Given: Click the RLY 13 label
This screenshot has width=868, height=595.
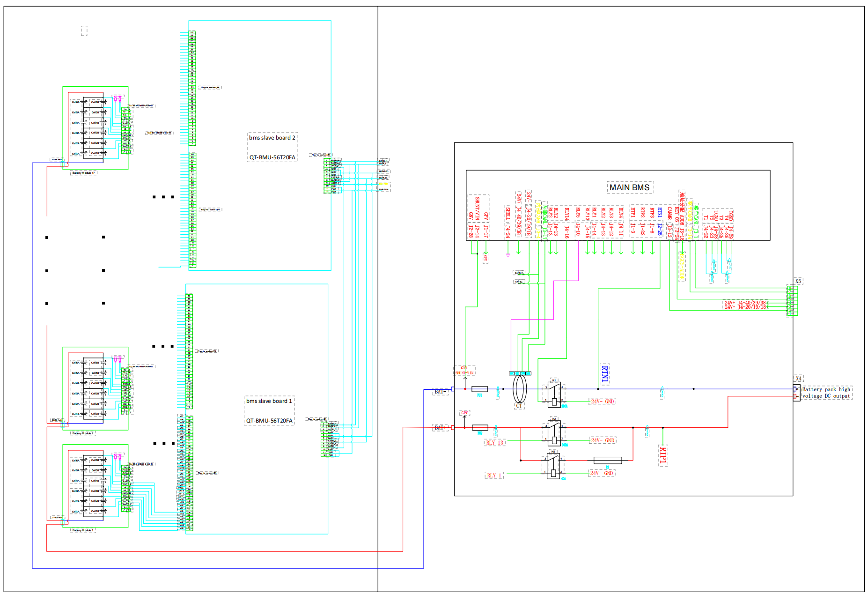Looking at the screenshot, I should coord(494,443).
